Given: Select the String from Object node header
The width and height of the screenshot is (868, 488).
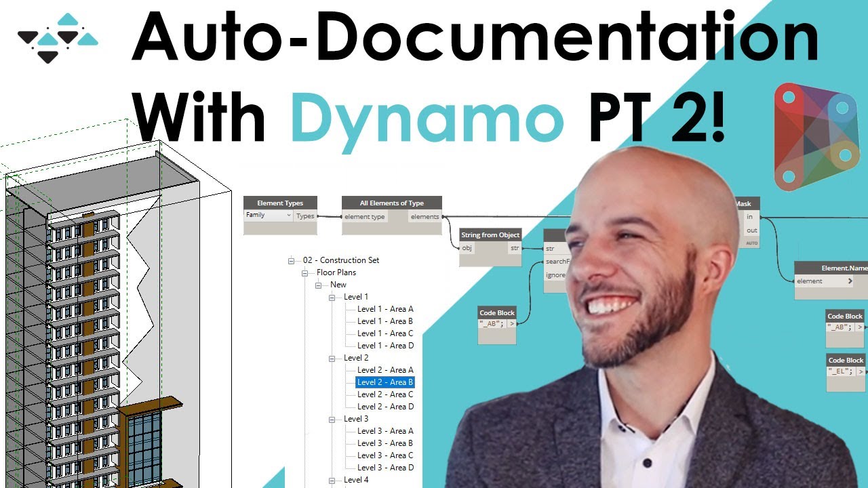Looking at the screenshot, I should 490,235.
